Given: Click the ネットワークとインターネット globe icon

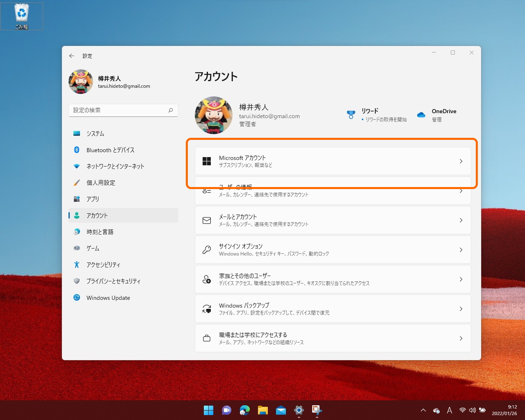Looking at the screenshot, I should pyautogui.click(x=77, y=166).
